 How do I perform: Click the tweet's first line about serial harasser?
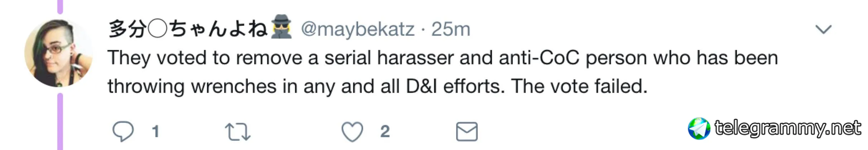coord(443,58)
